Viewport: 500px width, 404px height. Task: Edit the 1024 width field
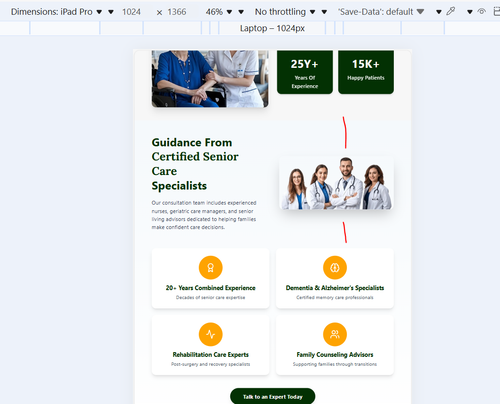[x=131, y=12]
